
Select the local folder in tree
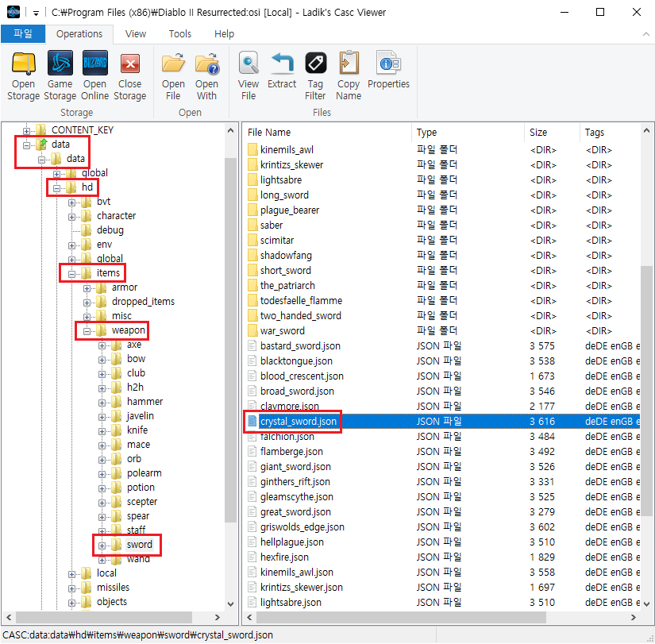coord(106,573)
